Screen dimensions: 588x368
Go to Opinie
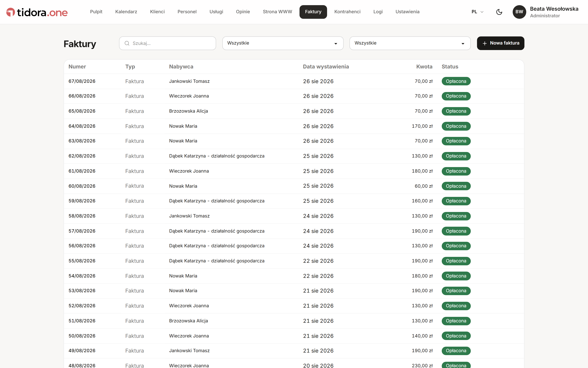click(x=243, y=12)
